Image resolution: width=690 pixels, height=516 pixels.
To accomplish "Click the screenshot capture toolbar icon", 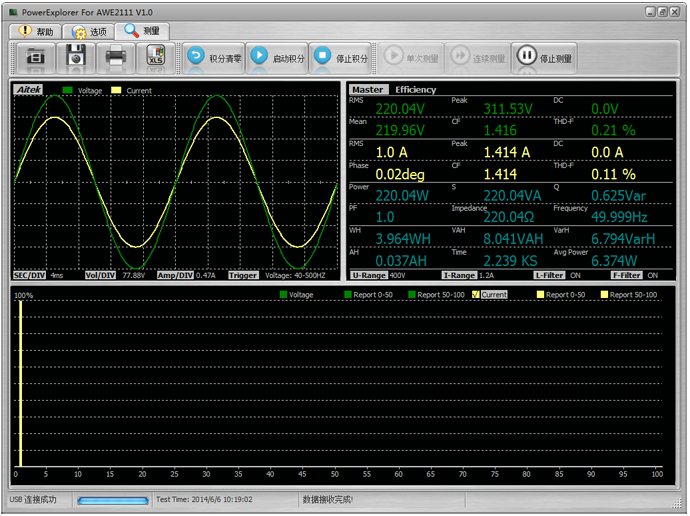I will (x=35, y=58).
